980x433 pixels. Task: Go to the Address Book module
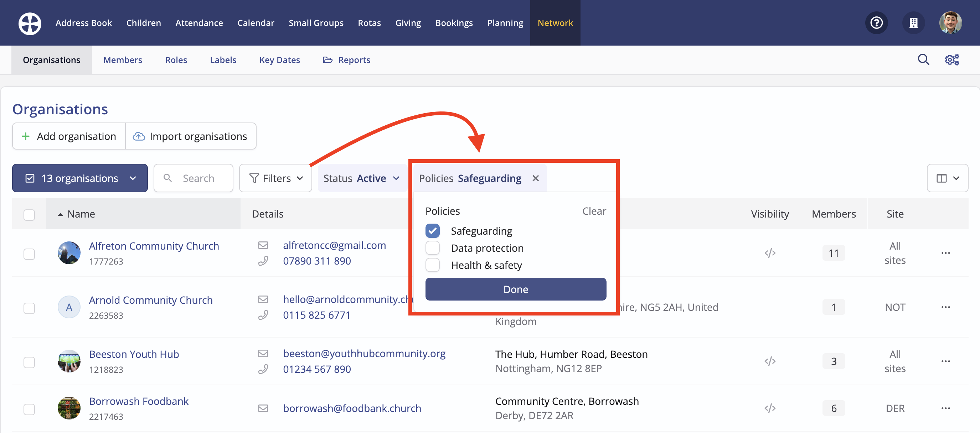coord(84,23)
